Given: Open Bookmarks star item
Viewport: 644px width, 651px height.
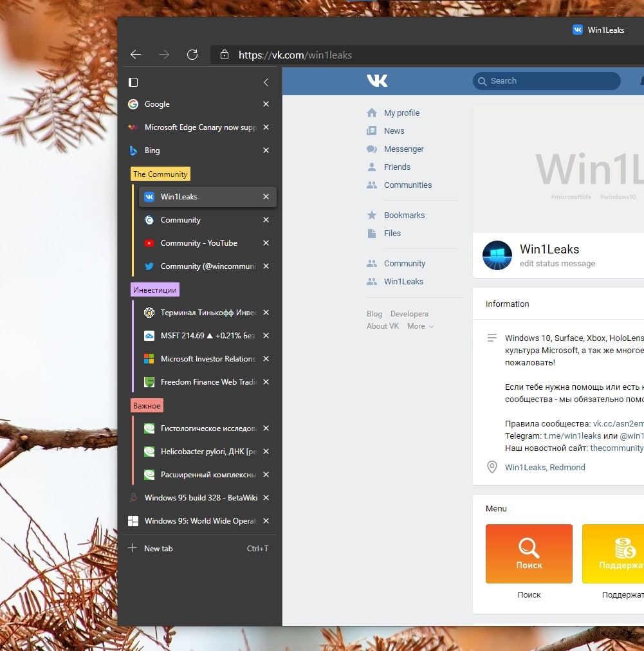Looking at the screenshot, I should [404, 215].
